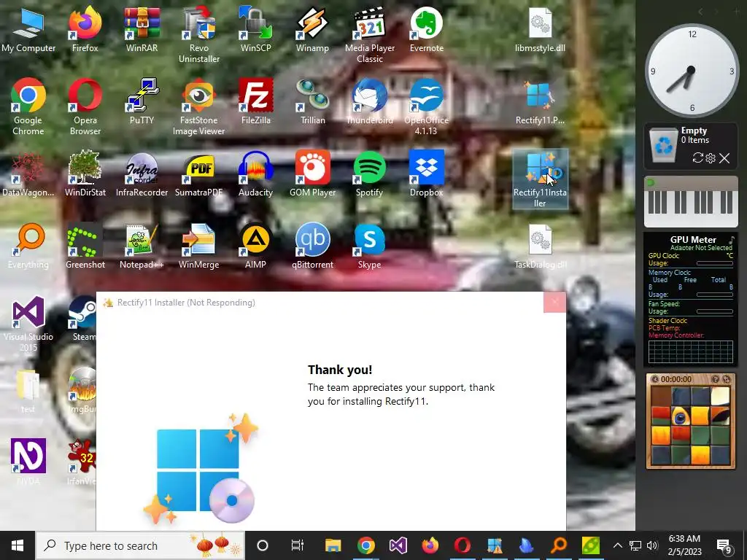Close the Rectify11 Installer window

(x=554, y=303)
